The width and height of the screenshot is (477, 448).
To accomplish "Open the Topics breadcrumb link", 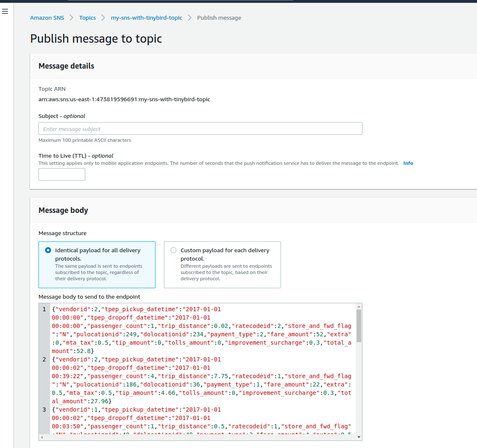I will pyautogui.click(x=87, y=18).
